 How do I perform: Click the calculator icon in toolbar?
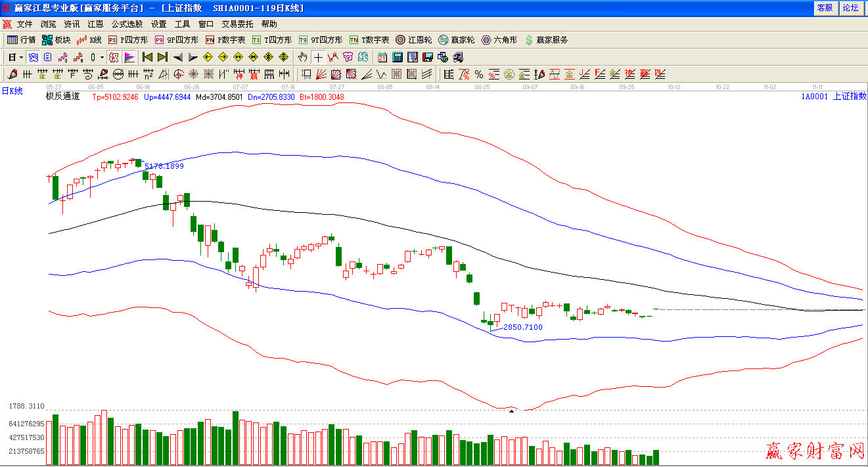pyautogui.click(x=398, y=57)
